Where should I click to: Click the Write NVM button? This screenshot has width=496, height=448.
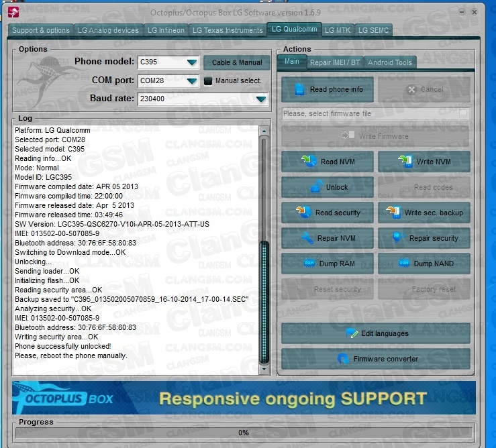point(424,161)
